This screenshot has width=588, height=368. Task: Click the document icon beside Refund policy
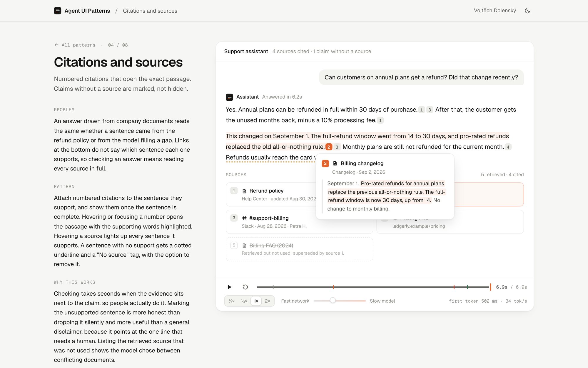244,191
